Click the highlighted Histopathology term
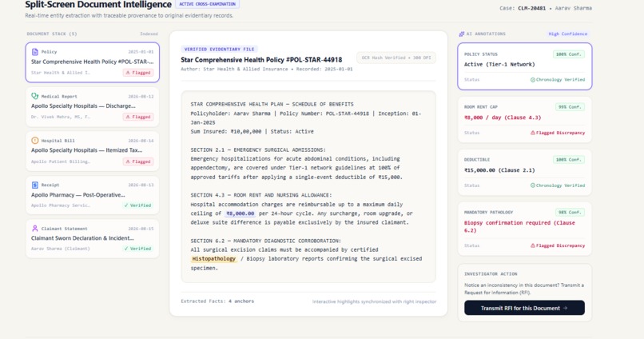 click(x=213, y=259)
